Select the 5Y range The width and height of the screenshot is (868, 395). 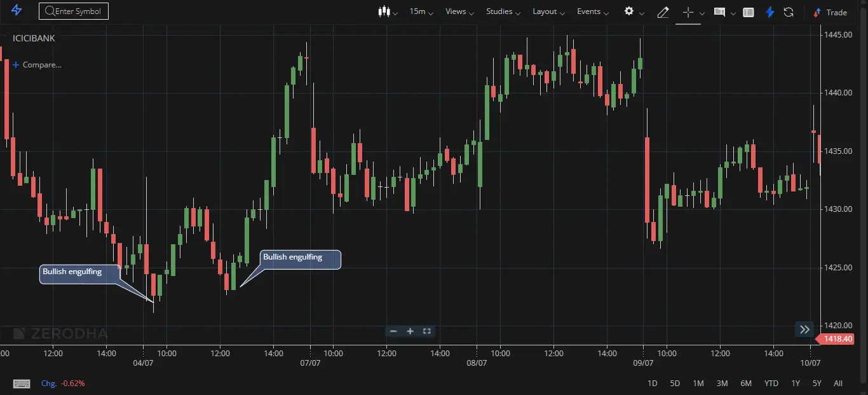pos(817,384)
